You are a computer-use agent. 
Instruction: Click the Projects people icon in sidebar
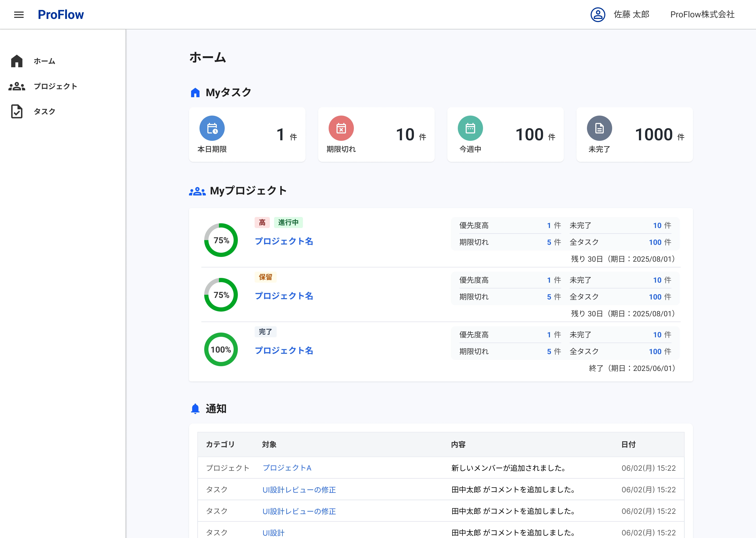(x=17, y=86)
